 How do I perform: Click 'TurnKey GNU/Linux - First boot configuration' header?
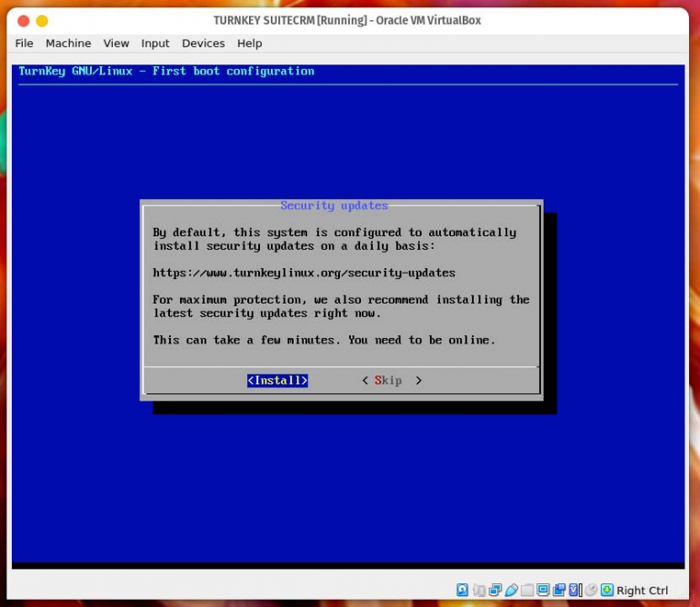[x=166, y=71]
